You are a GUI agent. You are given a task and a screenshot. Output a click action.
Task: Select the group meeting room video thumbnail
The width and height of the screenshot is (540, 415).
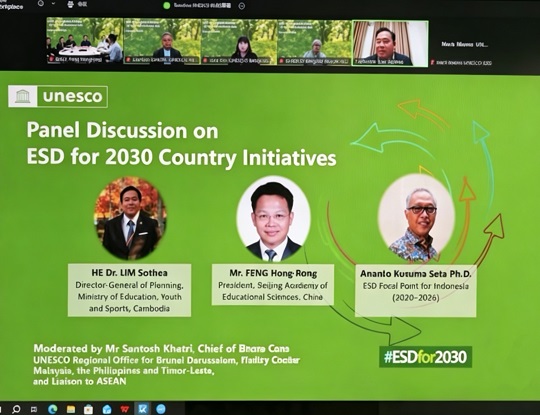[x=85, y=41]
